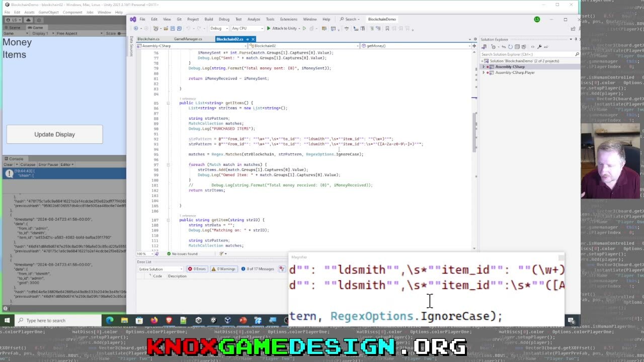Open Unity cloud services icon
Viewport: 644px width, 362px height.
(x=29, y=20)
